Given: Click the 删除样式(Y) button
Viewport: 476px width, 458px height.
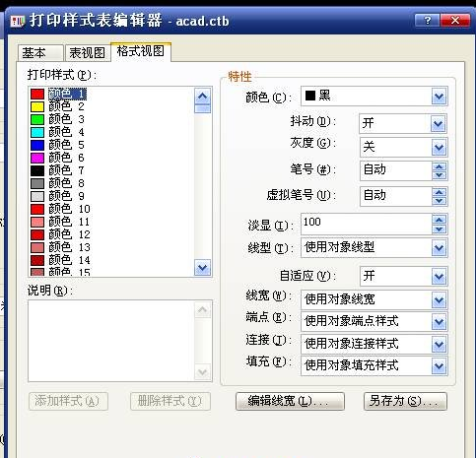Looking at the screenshot, I should point(170,401).
